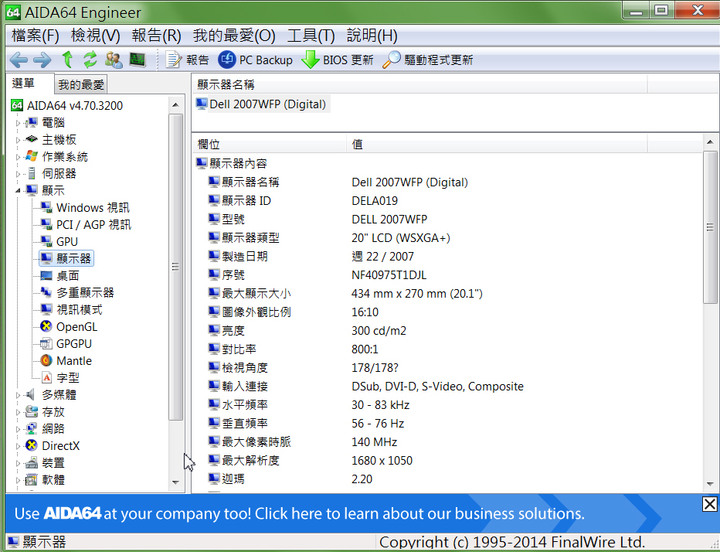Open the 報告(R) menu
This screenshot has width=720, height=552.
157,35
